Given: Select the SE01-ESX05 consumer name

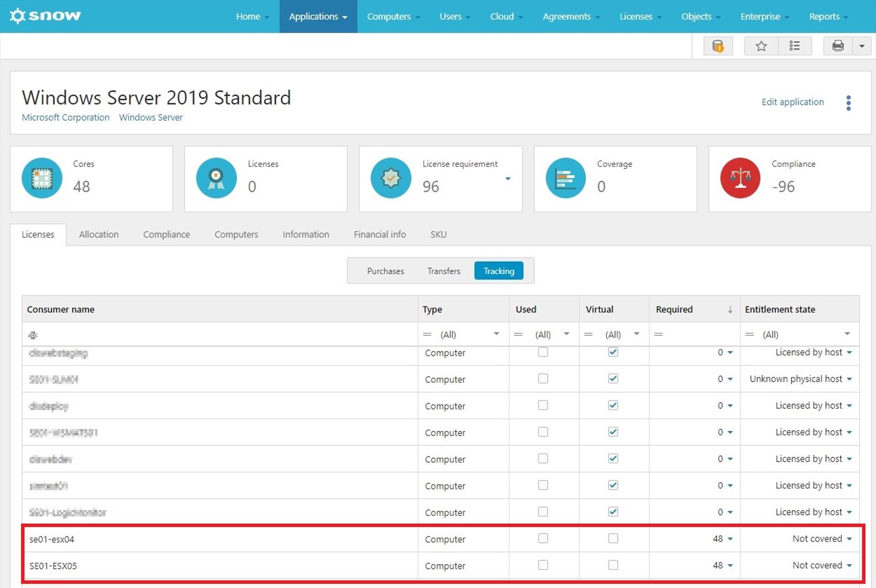Looking at the screenshot, I should tap(53, 566).
